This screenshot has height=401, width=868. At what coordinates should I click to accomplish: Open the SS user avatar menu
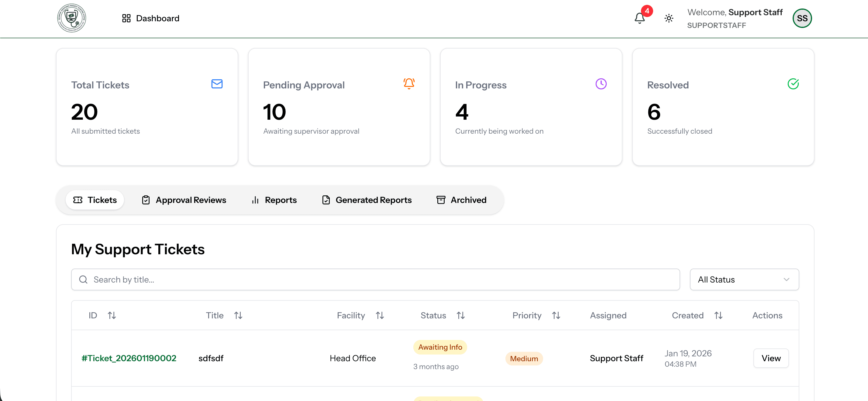coord(802,18)
